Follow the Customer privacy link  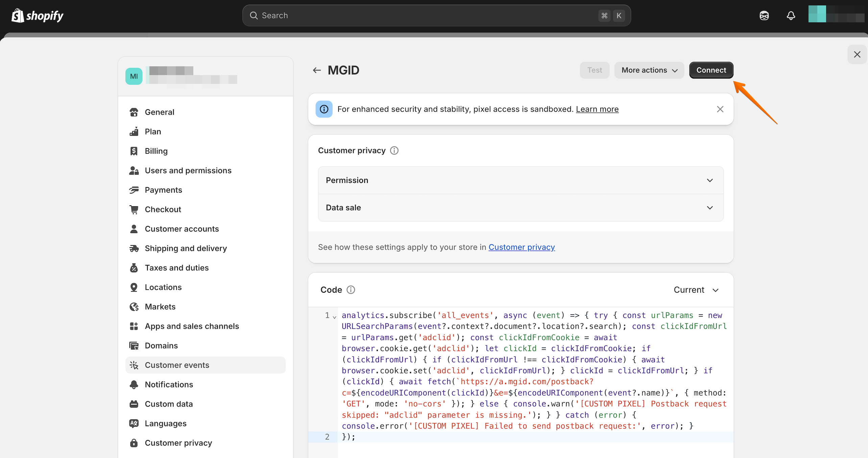[522, 247]
